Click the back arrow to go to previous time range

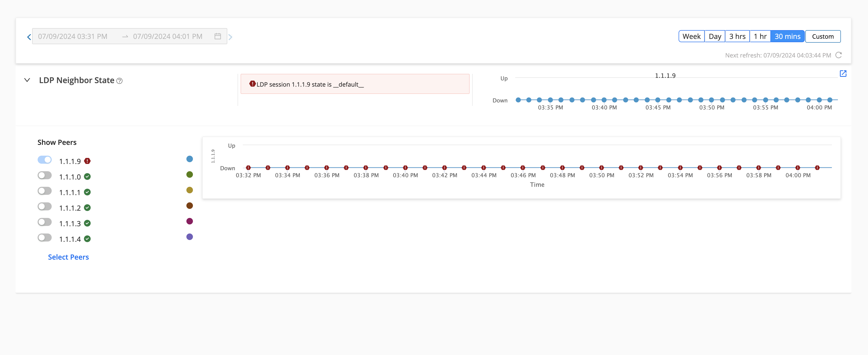(x=29, y=36)
